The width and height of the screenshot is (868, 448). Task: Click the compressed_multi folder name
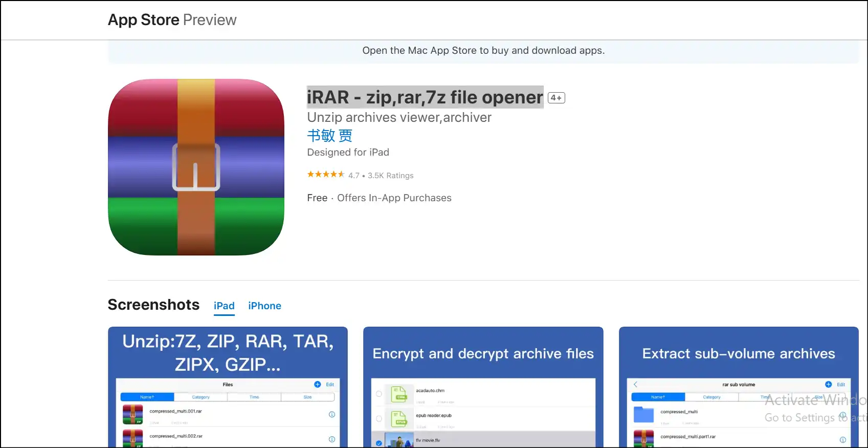pos(679,412)
